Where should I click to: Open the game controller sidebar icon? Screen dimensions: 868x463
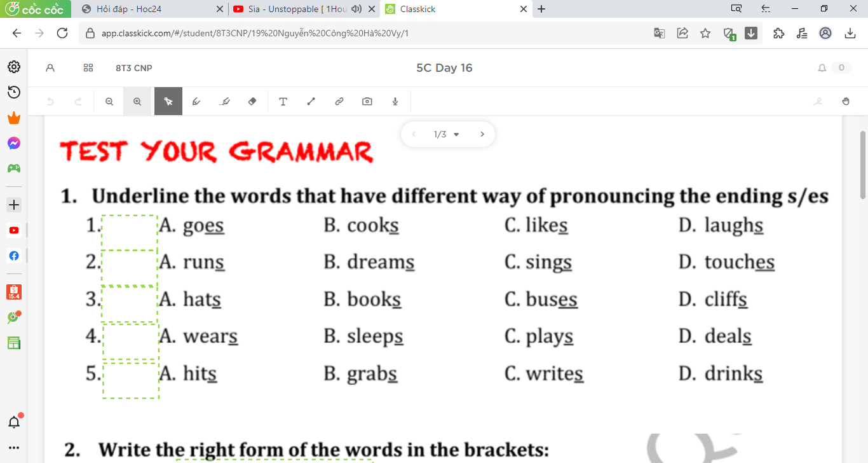13,169
